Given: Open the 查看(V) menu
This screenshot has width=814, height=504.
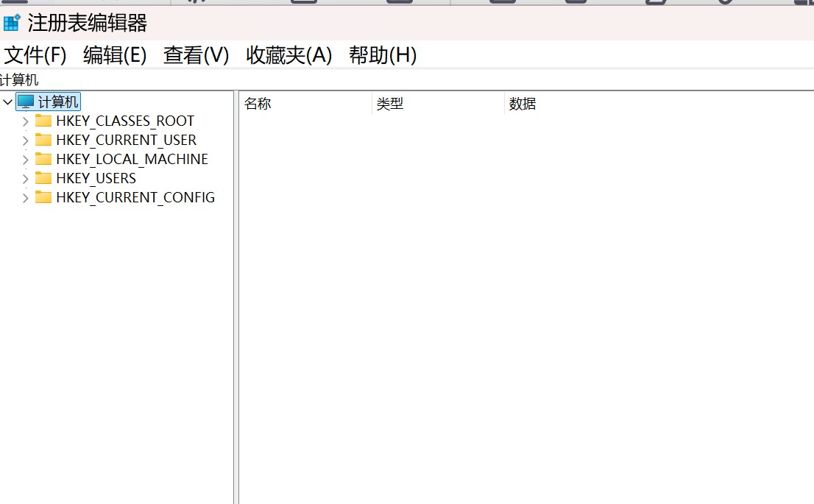Looking at the screenshot, I should pos(197,55).
